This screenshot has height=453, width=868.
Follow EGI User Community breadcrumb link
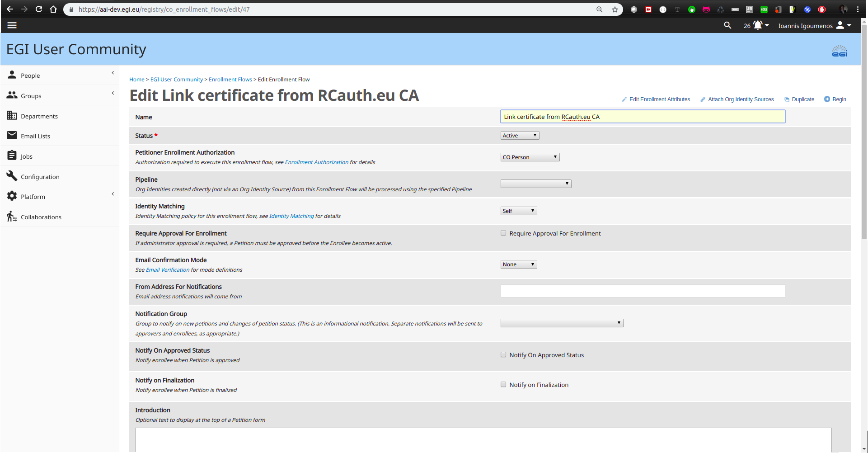tap(177, 80)
